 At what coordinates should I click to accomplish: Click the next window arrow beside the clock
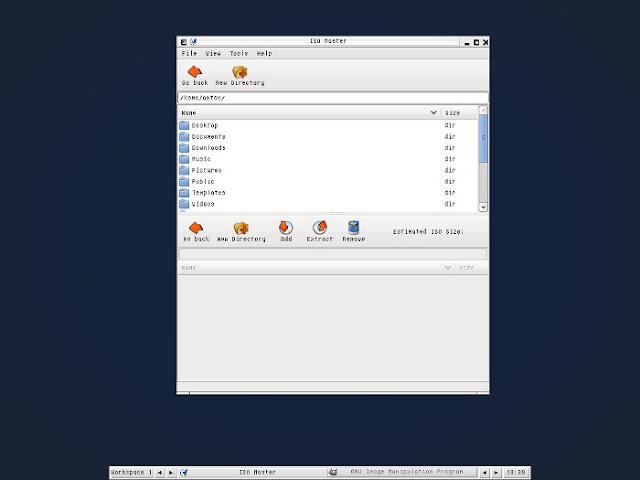tap(496, 472)
